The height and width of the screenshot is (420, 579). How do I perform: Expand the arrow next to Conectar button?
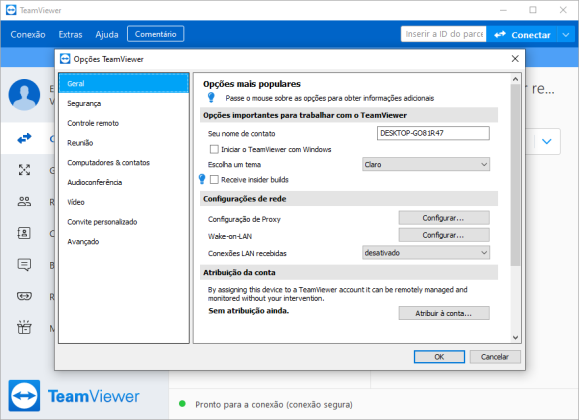(566, 35)
